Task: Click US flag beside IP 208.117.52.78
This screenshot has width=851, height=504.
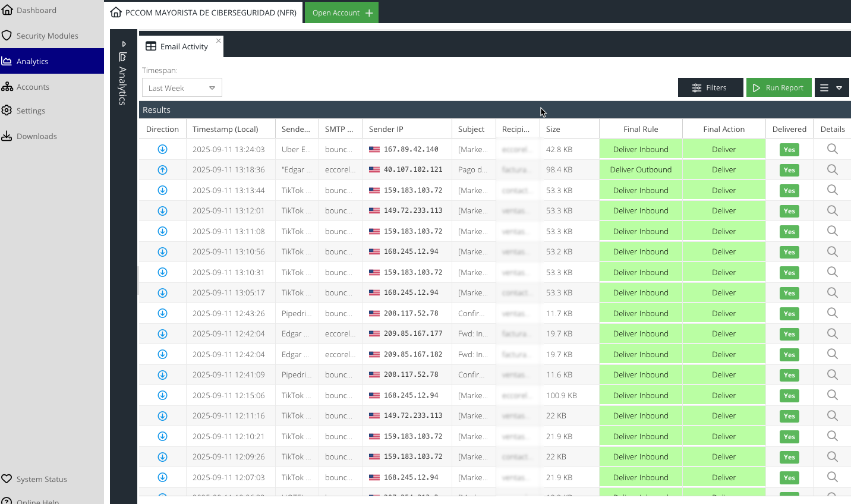Action: click(374, 313)
